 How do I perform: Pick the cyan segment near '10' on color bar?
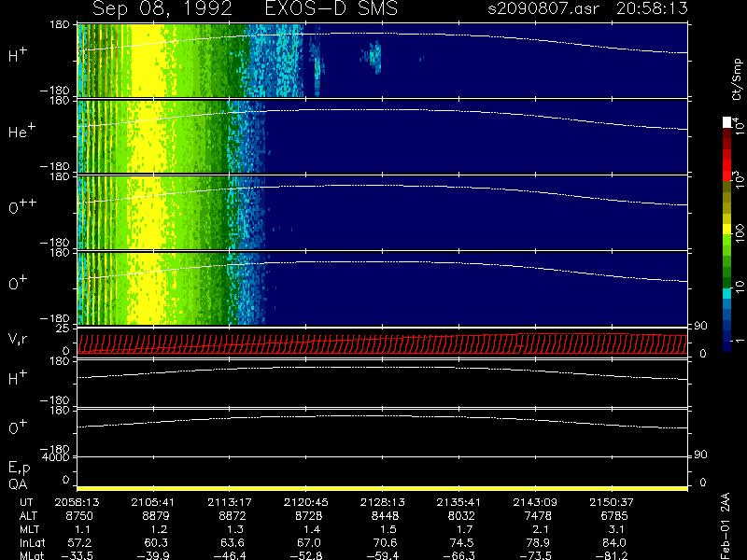(x=727, y=293)
